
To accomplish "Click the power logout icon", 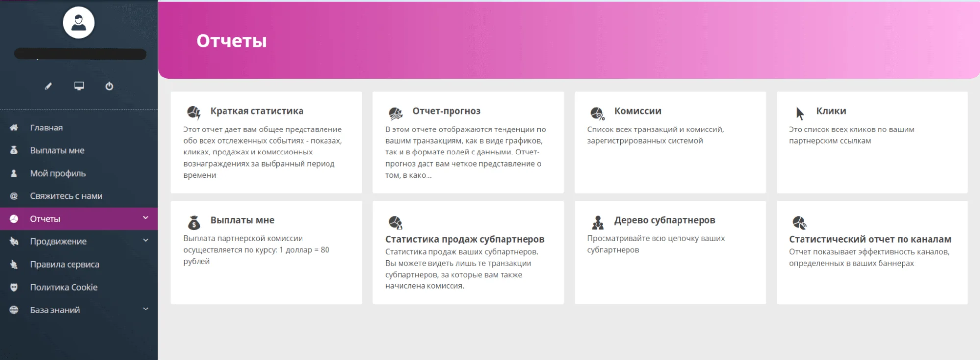I will click(x=109, y=86).
